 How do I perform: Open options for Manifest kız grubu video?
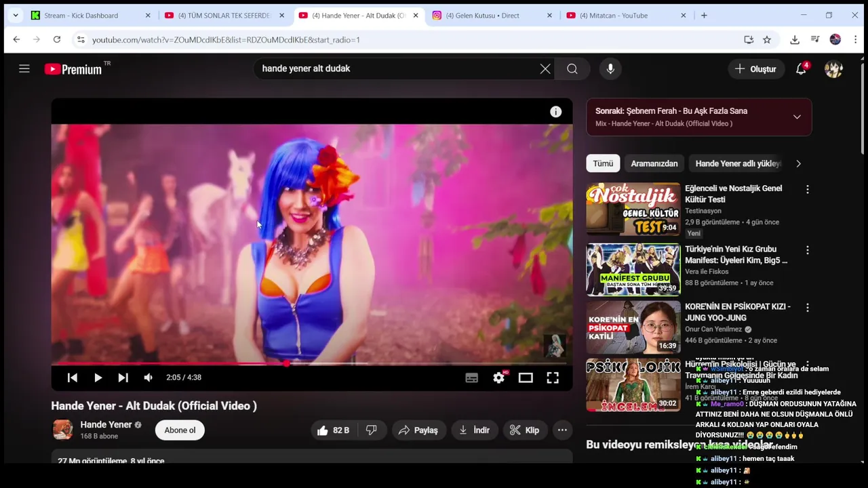click(x=807, y=250)
